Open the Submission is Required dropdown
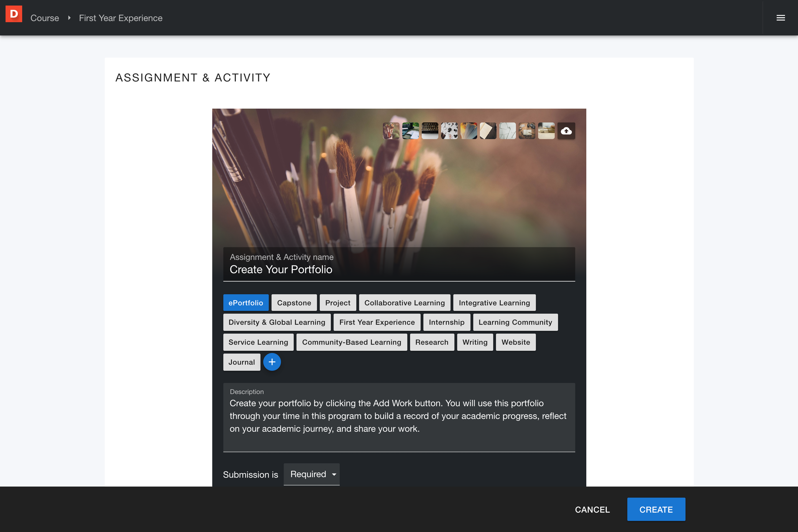 tap(311, 474)
